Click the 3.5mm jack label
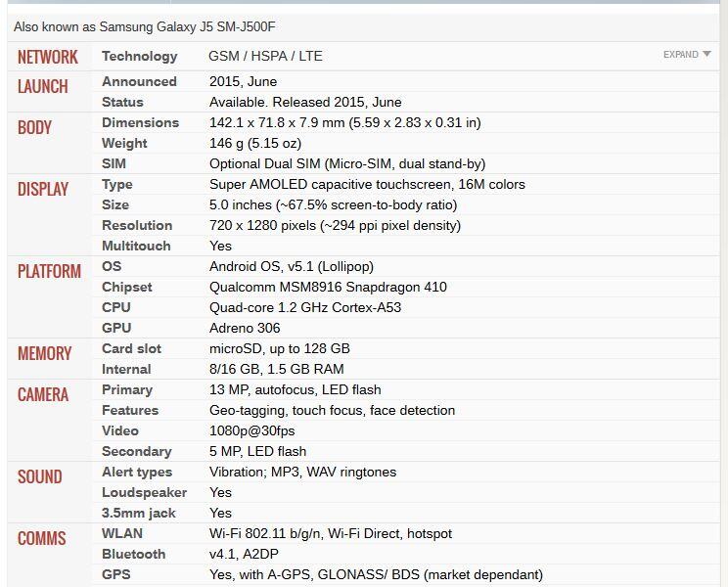Viewport: 728px width, 587px height. tap(139, 514)
